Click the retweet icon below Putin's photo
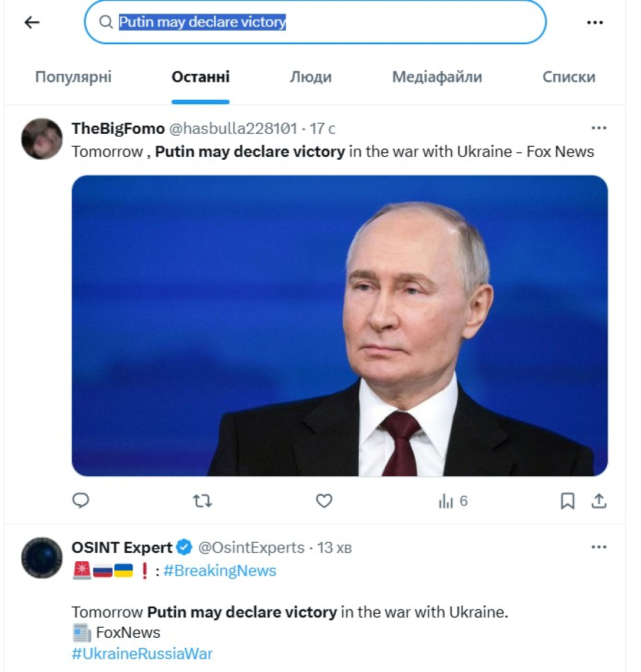The width and height of the screenshot is (641, 672). pos(203,500)
